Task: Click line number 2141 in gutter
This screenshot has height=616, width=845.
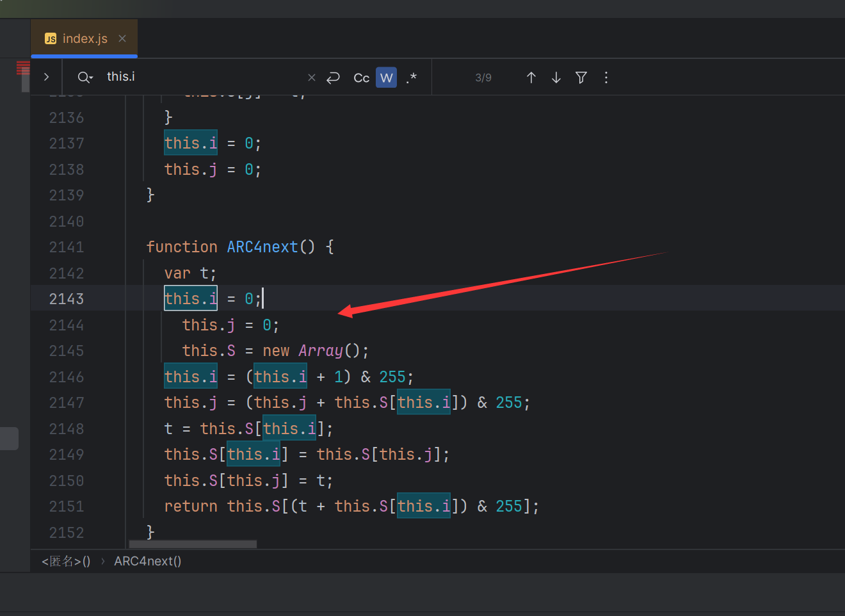Action: click(67, 247)
